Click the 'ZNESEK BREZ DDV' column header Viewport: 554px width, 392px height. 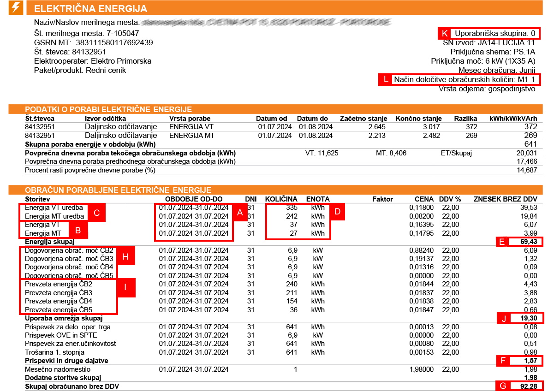(x=506, y=199)
